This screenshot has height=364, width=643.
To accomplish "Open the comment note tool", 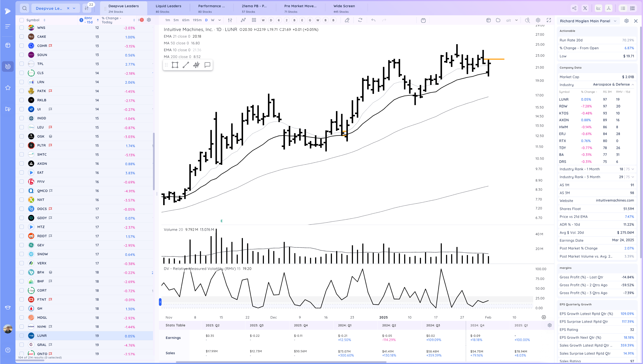I will click(207, 65).
